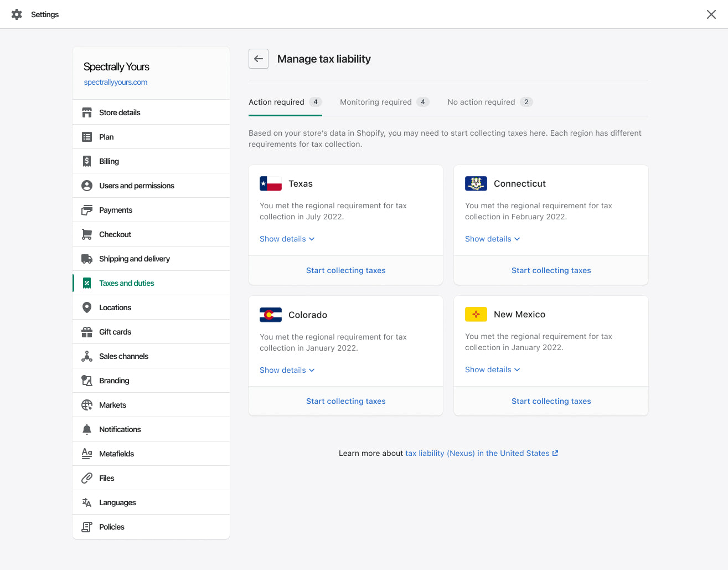The height and width of the screenshot is (570, 728).
Task: Click the Shipping and delivery truck icon
Action: 87,258
